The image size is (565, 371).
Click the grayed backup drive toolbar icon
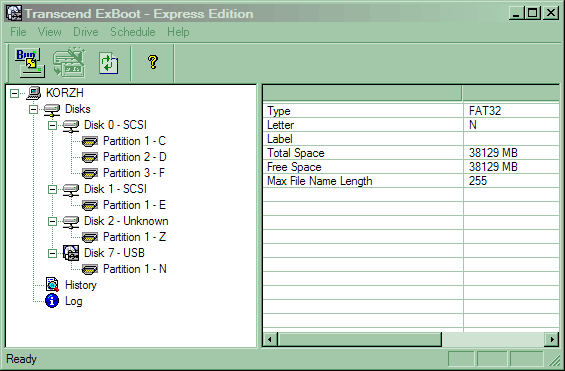[69, 63]
